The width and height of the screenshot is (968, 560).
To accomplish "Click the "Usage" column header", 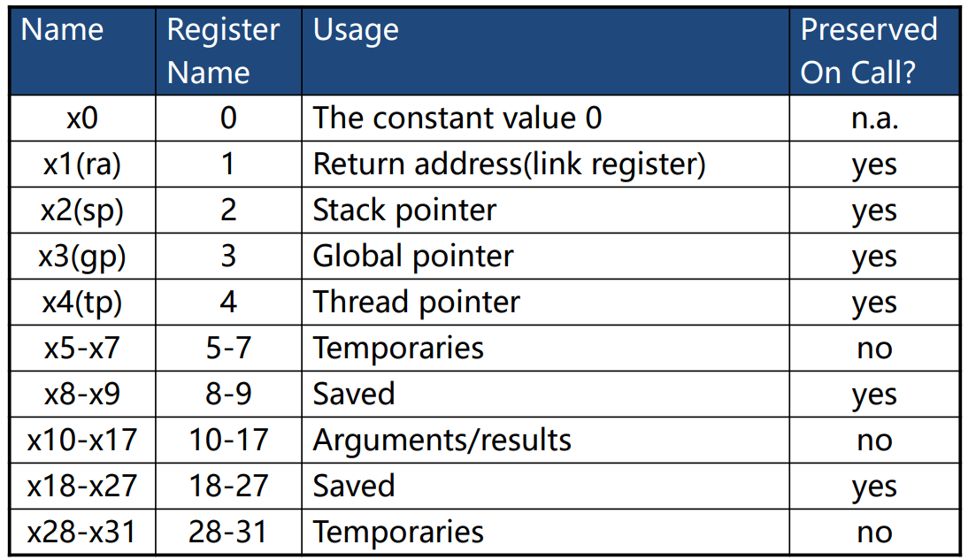I will [x=356, y=30].
